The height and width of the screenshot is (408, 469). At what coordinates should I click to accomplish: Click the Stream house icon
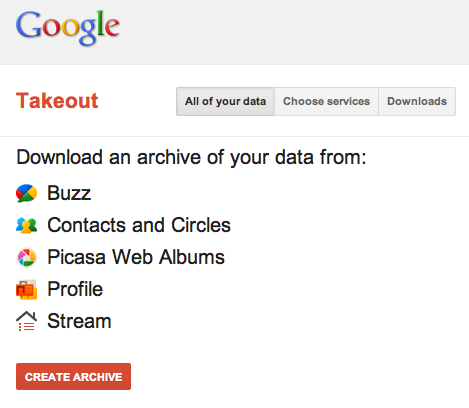click(x=26, y=321)
